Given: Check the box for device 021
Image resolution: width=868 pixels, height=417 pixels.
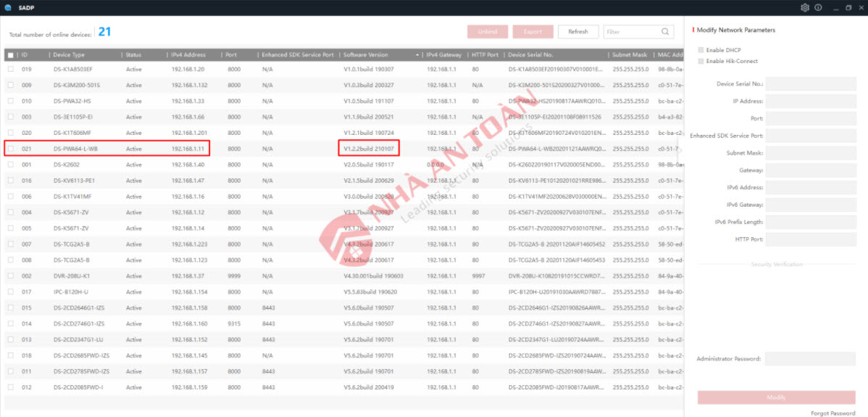Looking at the screenshot, I should click(11, 149).
